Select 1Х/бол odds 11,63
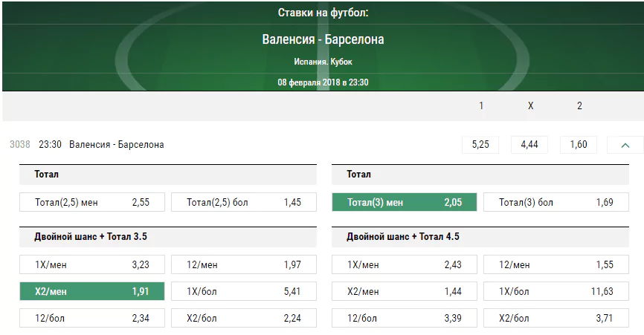Screen dimensions: 644x335 pyautogui.click(x=556, y=291)
